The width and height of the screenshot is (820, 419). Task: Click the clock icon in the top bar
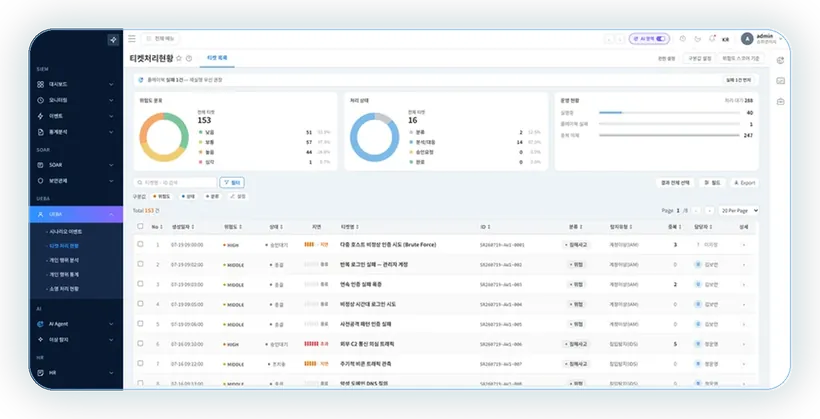point(682,39)
